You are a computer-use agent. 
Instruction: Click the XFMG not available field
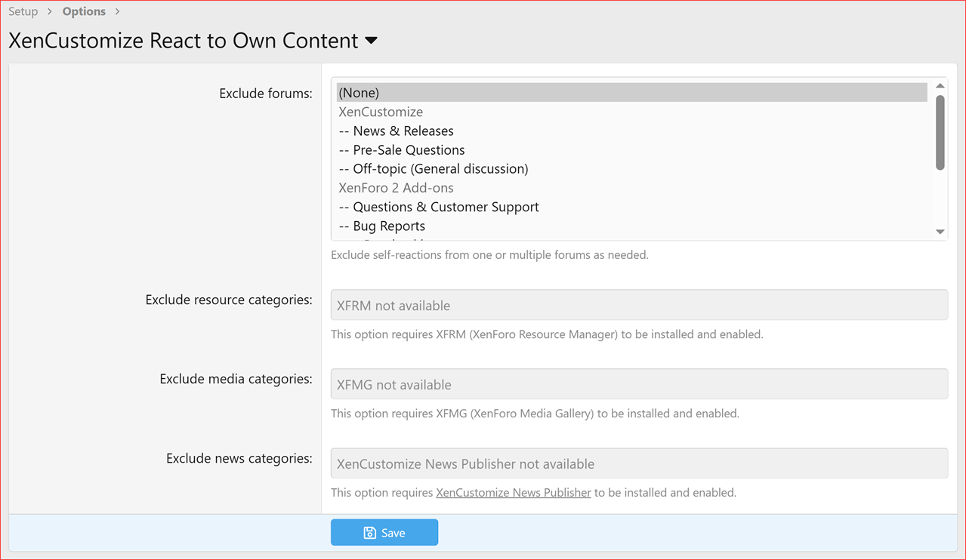(639, 384)
